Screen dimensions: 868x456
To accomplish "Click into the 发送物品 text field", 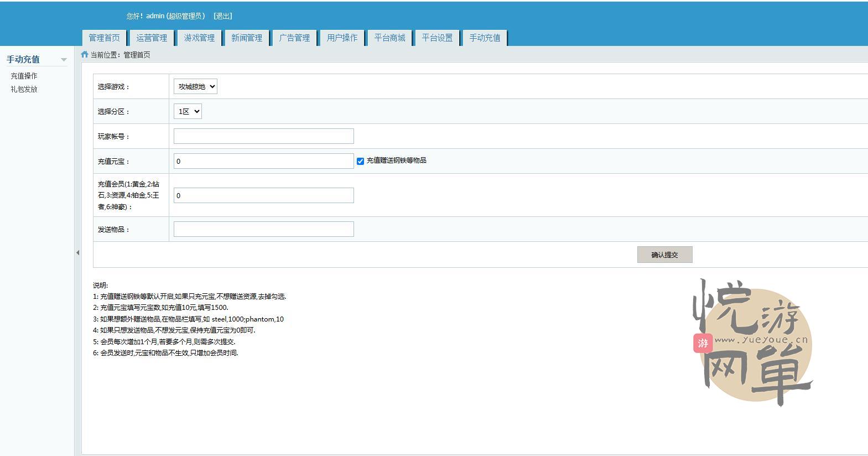I will pyautogui.click(x=263, y=229).
